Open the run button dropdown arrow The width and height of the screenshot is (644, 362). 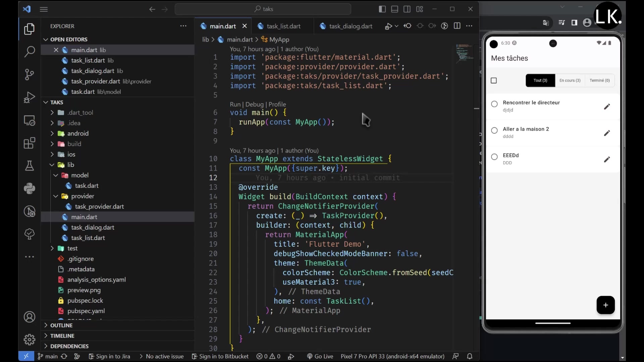[396, 26]
